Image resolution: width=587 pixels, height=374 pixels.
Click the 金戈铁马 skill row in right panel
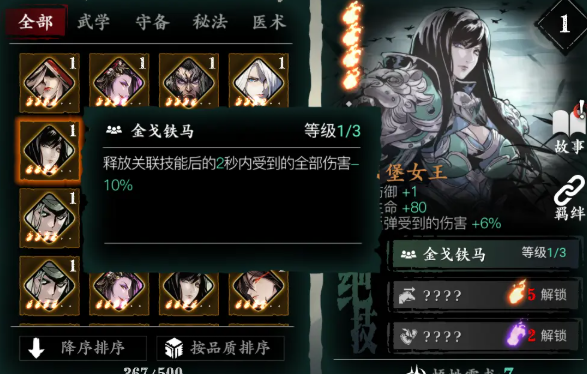[x=484, y=255]
